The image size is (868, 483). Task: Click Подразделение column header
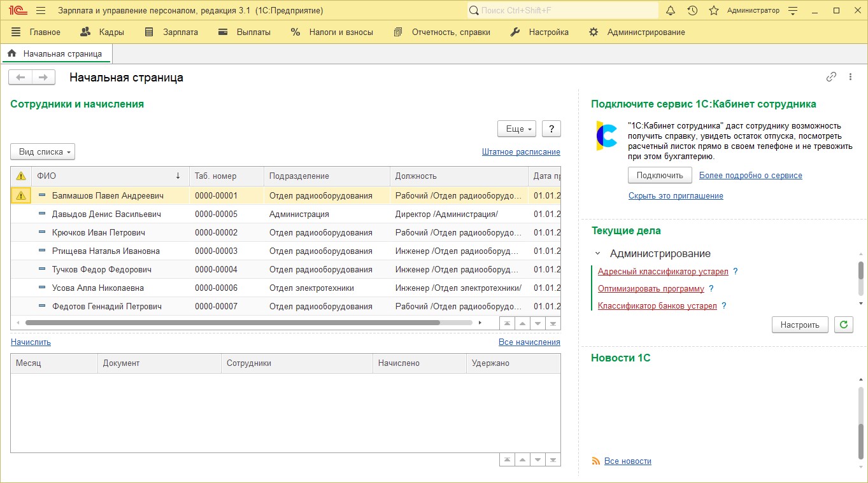327,176
